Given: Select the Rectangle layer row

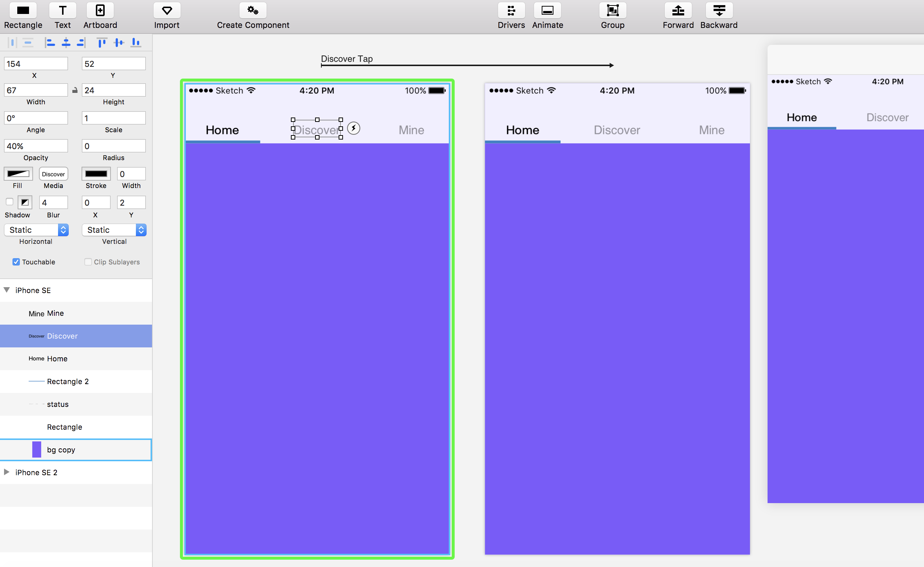Looking at the screenshot, I should coord(76,427).
